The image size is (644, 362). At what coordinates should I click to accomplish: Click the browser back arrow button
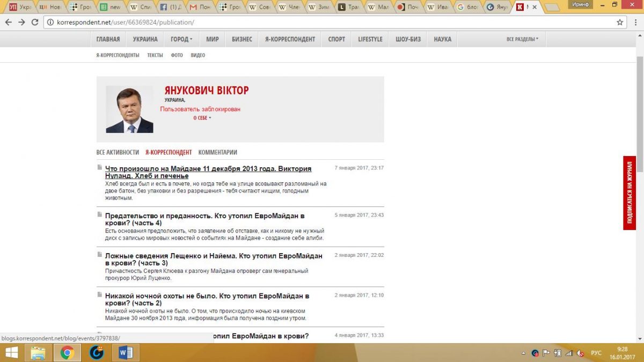click(x=8, y=23)
